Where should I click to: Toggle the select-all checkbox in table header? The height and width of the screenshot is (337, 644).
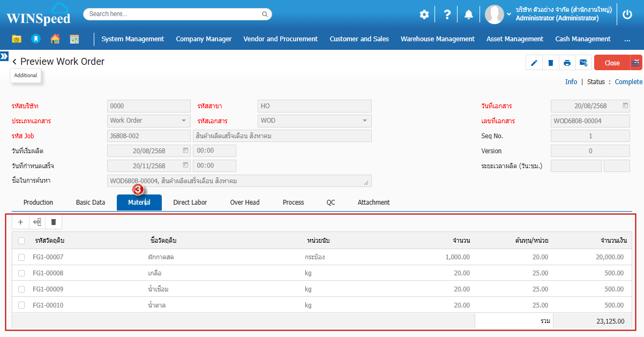click(x=21, y=241)
